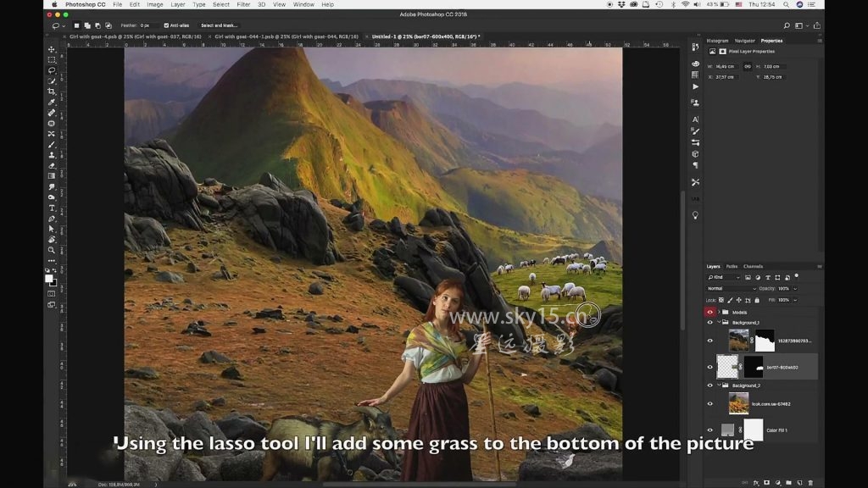Viewport: 868px width, 488px height.
Task: Hide the Color Fill 1 layer
Action: point(710,430)
